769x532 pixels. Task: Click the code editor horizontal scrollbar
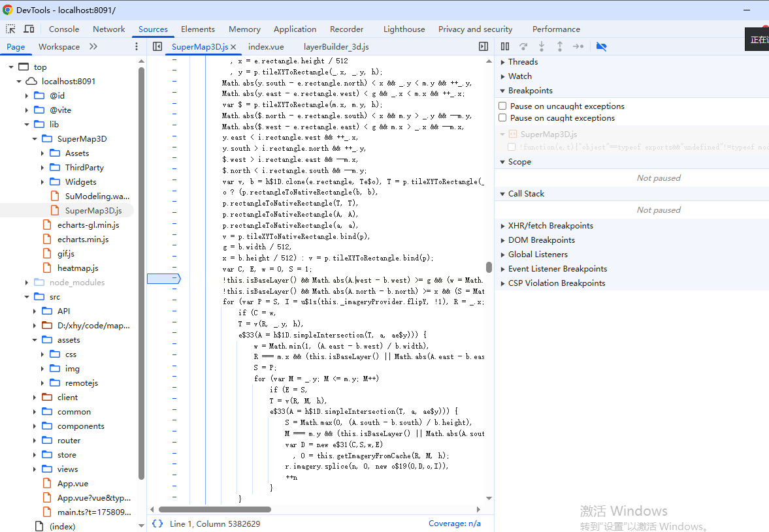(x=215, y=509)
